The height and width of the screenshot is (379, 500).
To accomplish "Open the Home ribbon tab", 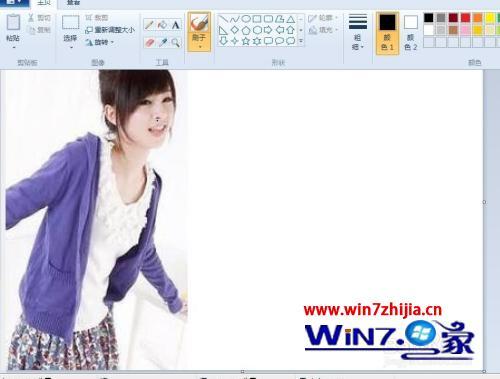I will pyautogui.click(x=44, y=3).
